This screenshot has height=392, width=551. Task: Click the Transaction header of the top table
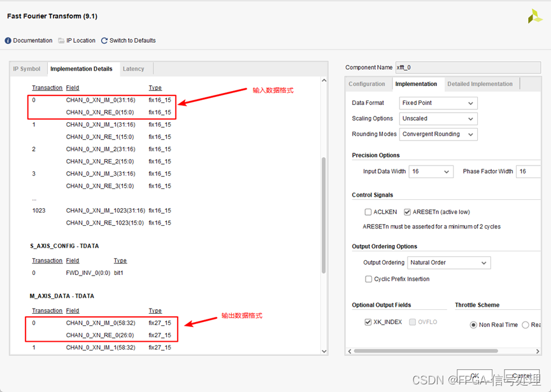47,88
